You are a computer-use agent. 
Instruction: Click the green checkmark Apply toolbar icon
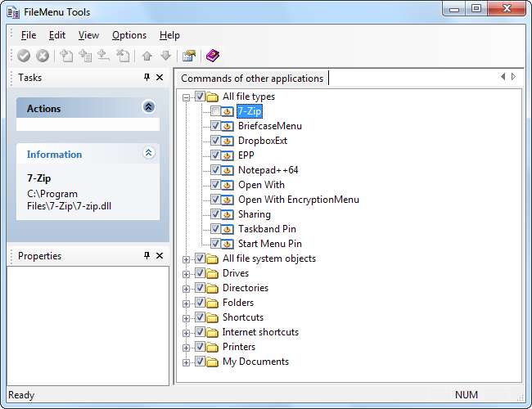pos(24,56)
